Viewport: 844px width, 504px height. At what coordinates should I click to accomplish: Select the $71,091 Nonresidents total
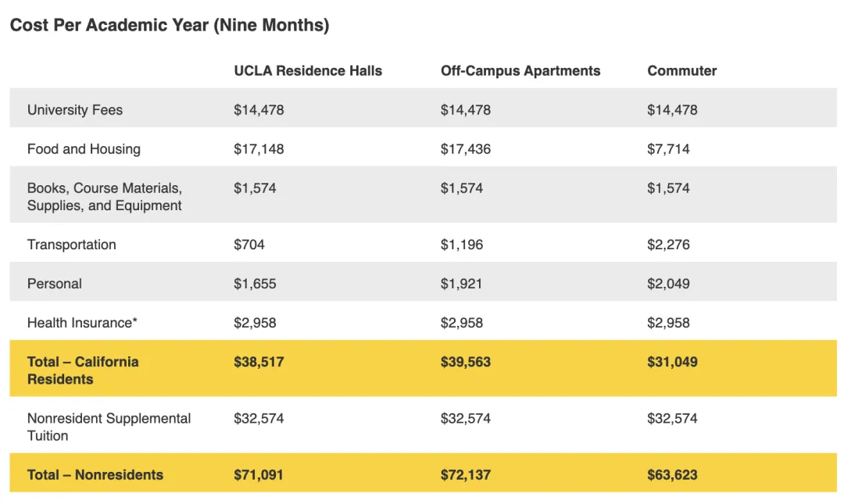pos(259,474)
